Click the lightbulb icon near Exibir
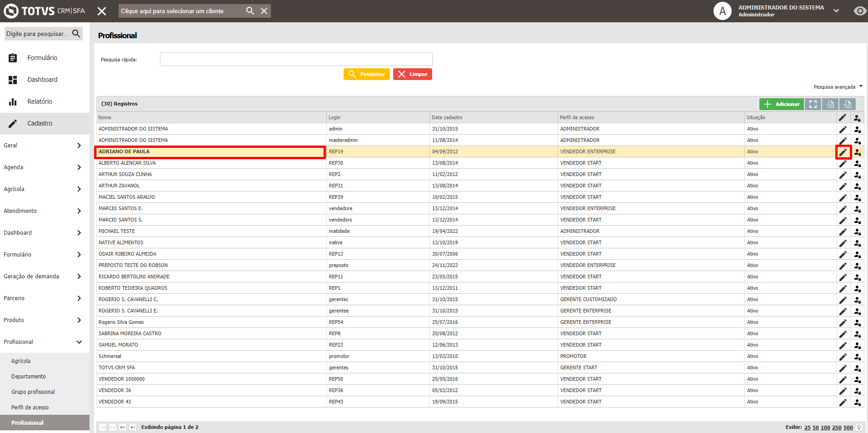The image size is (868, 433). point(859,427)
